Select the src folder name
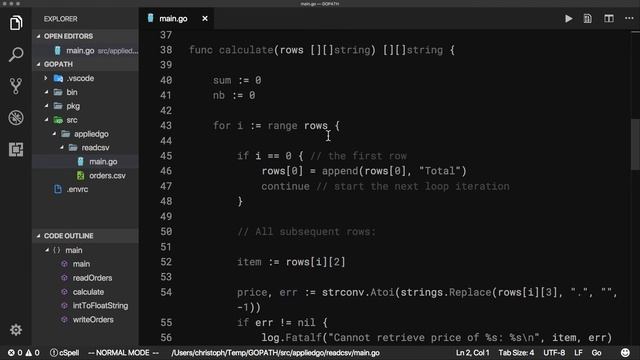The height and width of the screenshot is (360, 640). pos(72,120)
